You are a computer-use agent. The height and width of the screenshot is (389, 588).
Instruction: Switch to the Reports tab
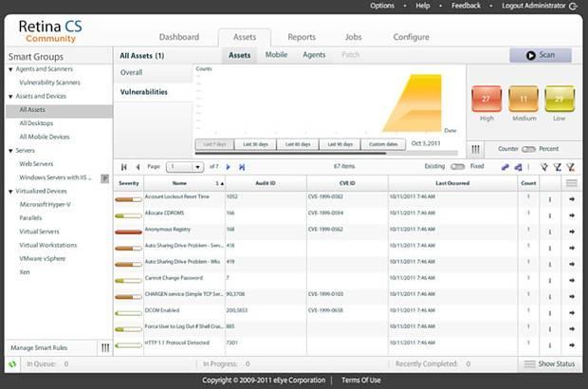click(302, 37)
